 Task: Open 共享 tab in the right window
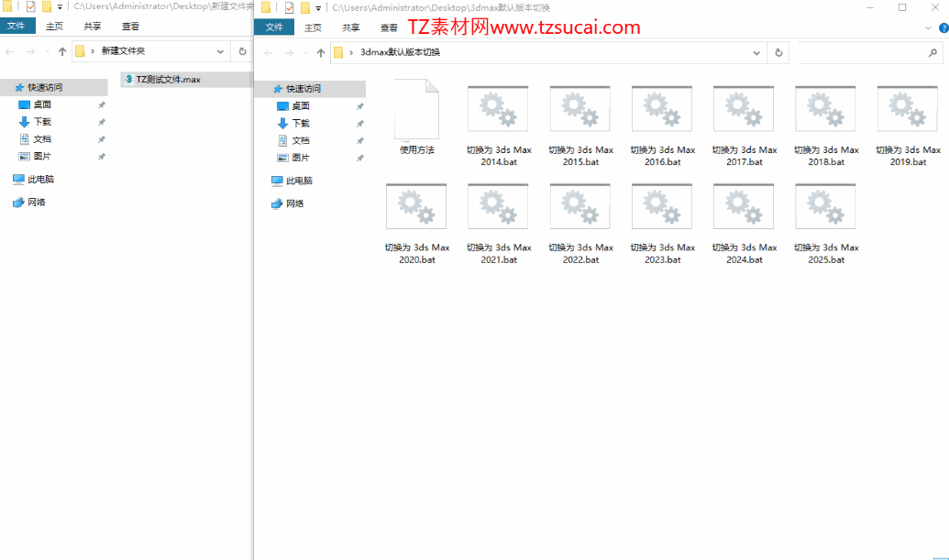click(x=350, y=27)
